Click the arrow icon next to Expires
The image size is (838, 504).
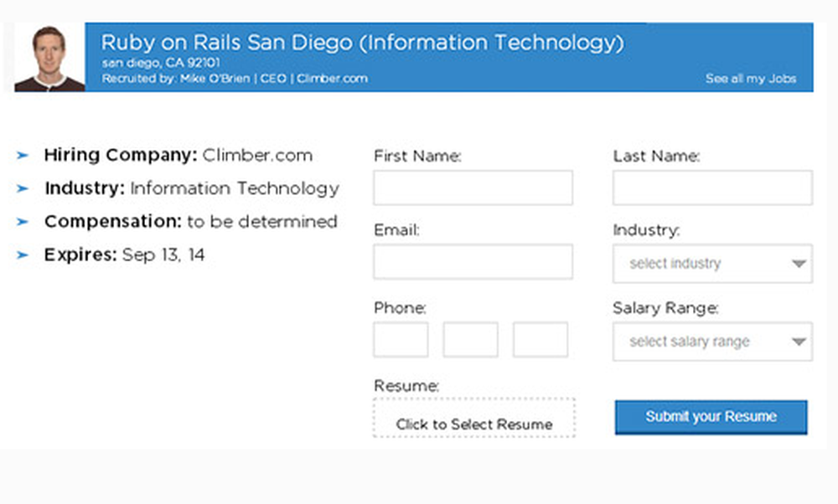click(x=22, y=255)
